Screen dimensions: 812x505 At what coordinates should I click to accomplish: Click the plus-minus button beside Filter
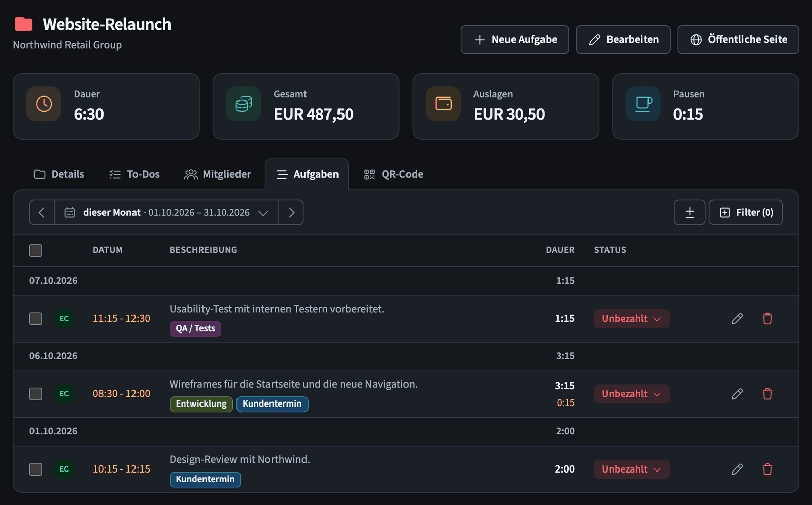pyautogui.click(x=690, y=213)
